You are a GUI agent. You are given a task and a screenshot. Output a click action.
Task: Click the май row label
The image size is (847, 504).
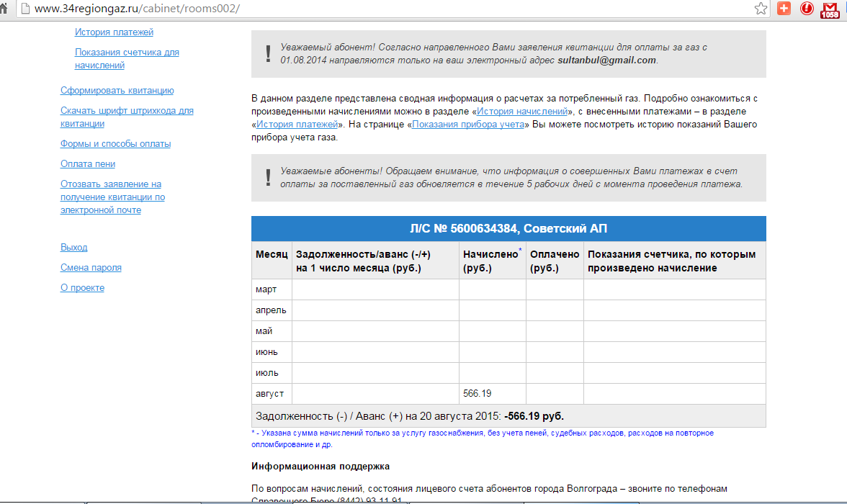[x=264, y=331]
